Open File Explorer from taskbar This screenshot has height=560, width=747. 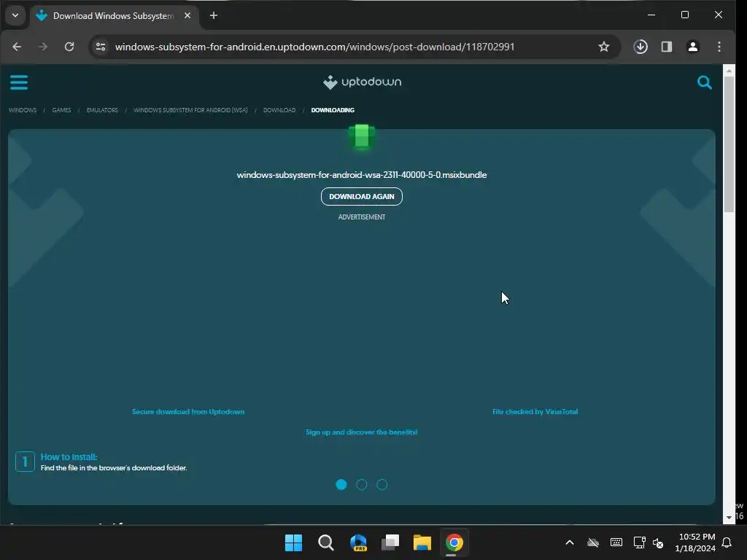coord(422,542)
